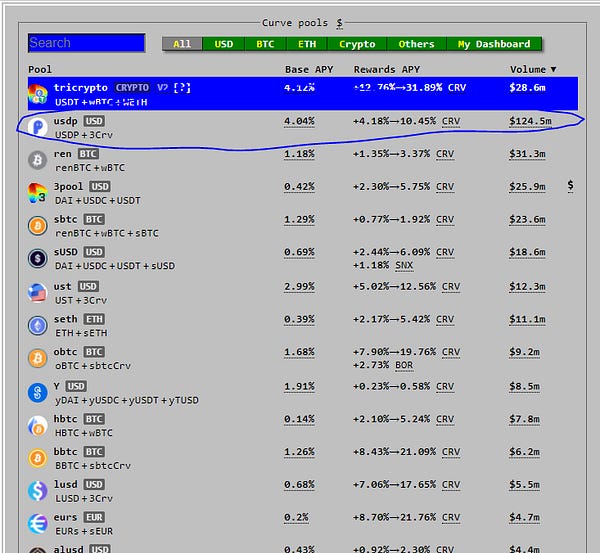This screenshot has height=553, width=600.
Task: Open the usdp pool name
Action: 65,121
